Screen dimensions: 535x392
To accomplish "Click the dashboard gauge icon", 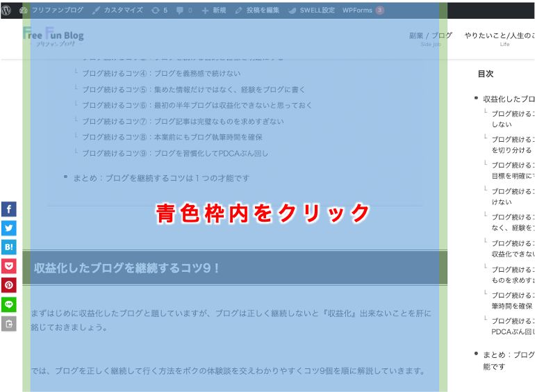I will (x=23, y=10).
